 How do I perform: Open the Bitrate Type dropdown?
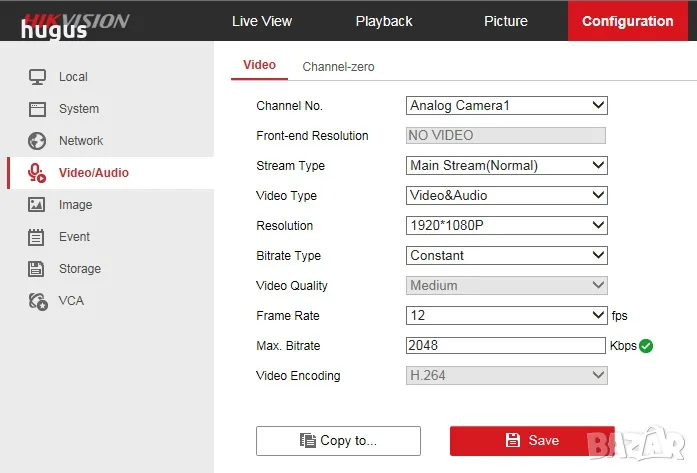(506, 255)
